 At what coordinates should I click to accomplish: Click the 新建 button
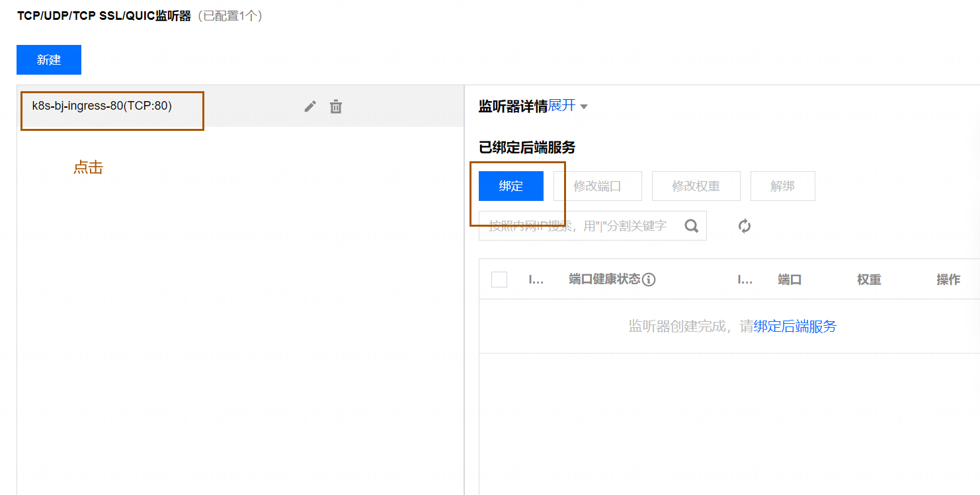[x=49, y=59]
